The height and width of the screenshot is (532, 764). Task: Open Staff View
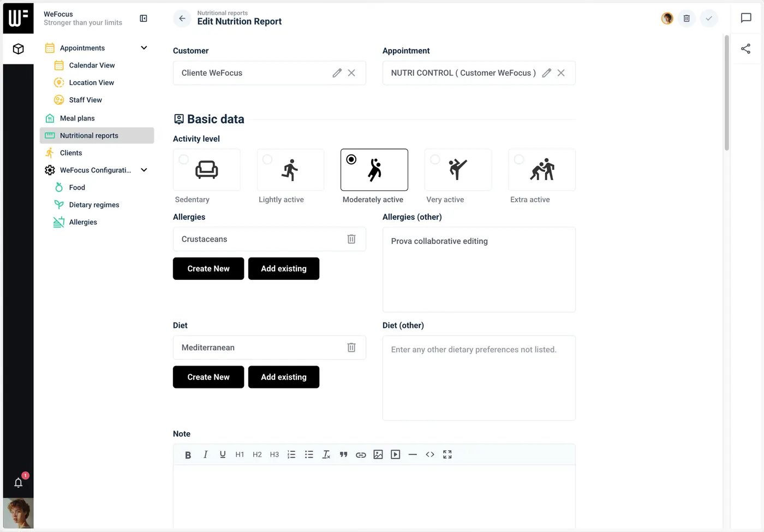click(x=85, y=100)
